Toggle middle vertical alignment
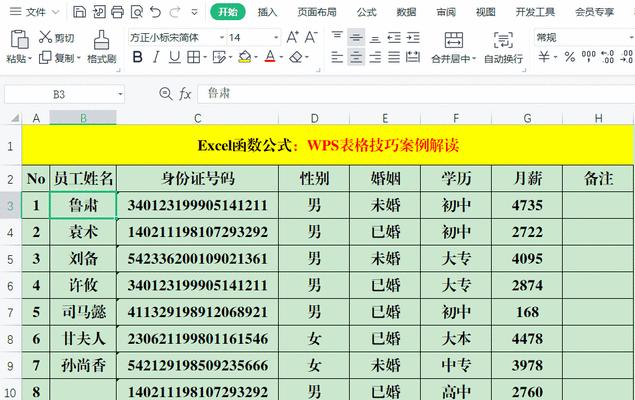This screenshot has height=400, width=635. (x=356, y=38)
